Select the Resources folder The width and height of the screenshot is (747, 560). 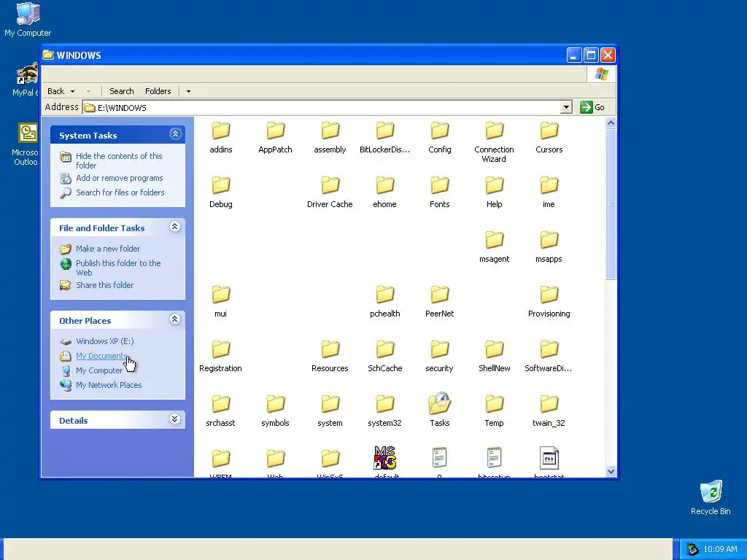[x=330, y=357]
